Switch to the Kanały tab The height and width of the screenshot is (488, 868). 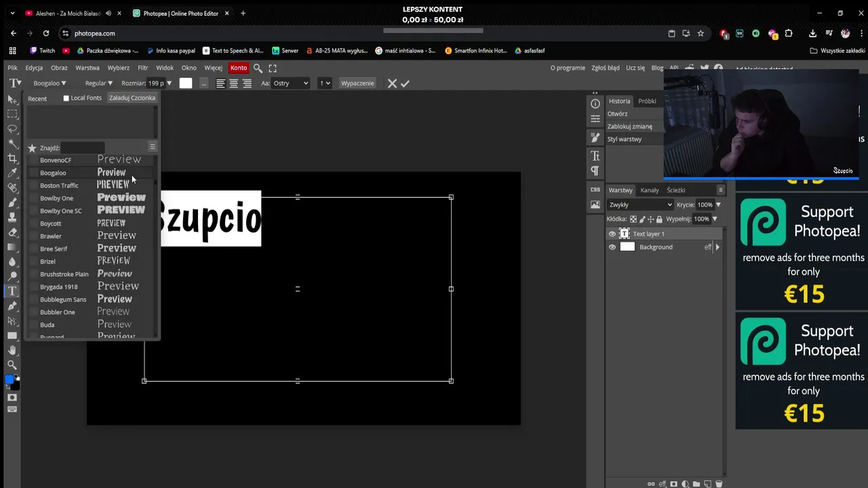[x=650, y=190]
